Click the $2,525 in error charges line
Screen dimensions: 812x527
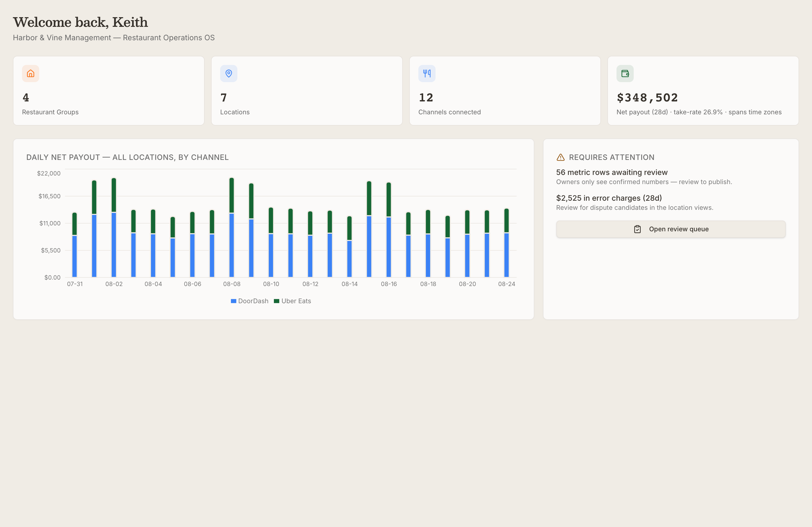pyautogui.click(x=609, y=198)
